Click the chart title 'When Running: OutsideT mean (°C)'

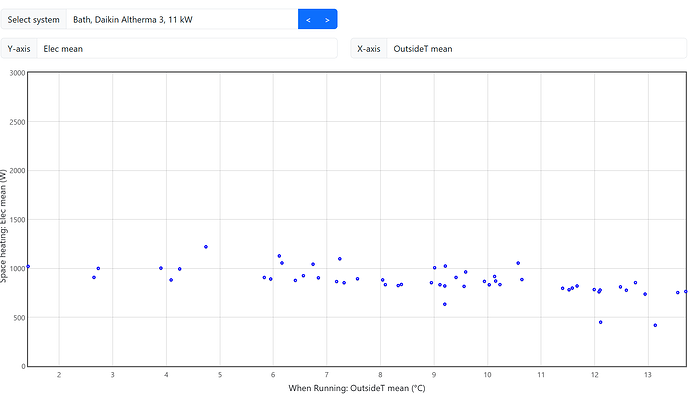[357, 388]
